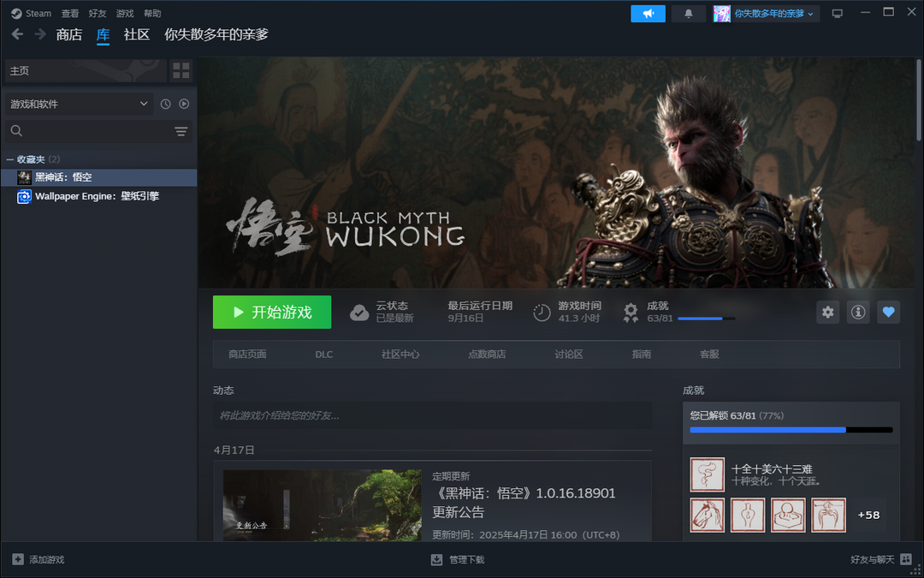Image resolution: width=924 pixels, height=578 pixels.
Task: Click the vase achievement icon
Action: [748, 515]
